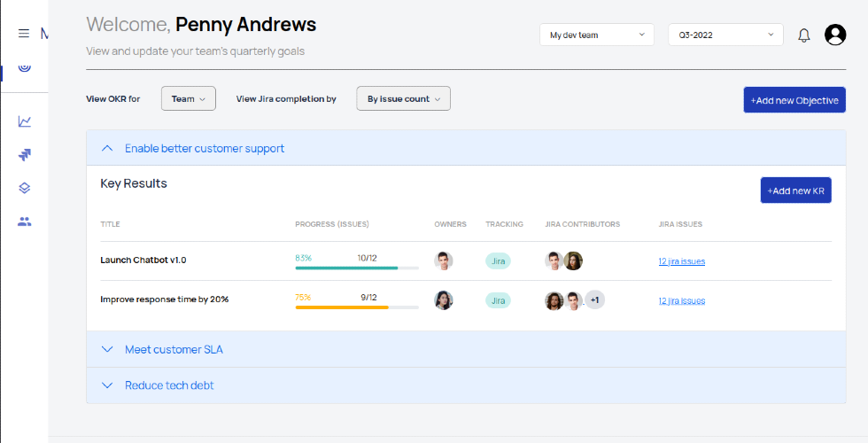The height and width of the screenshot is (443, 868).
Task: Click the Add new KR button
Action: [x=795, y=190]
